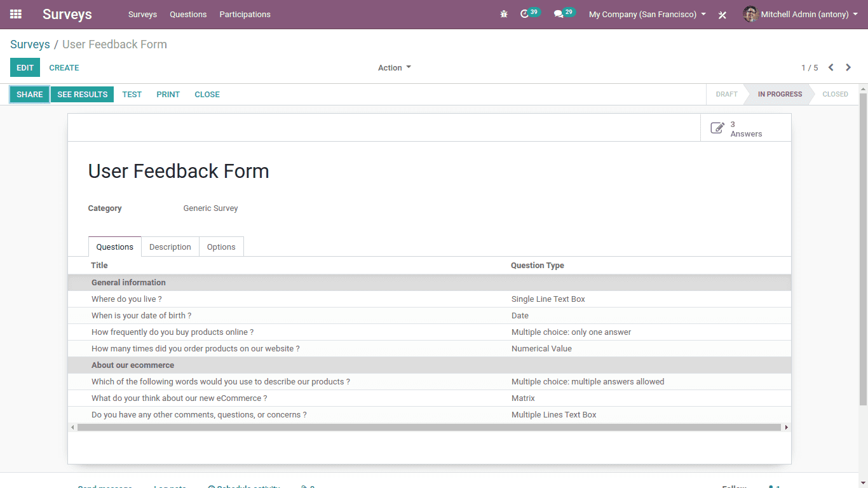Click the 'Matrix' question type cell

point(523,398)
